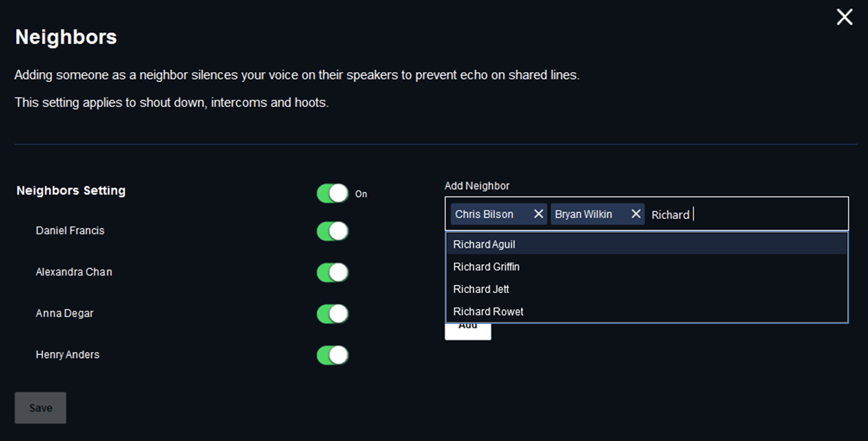Switch off Anna Degar neighbor toggle
The height and width of the screenshot is (441, 868).
333,314
